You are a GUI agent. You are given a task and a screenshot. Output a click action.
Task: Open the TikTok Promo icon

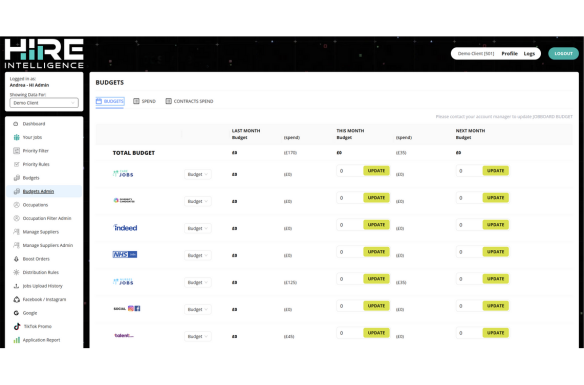(17, 327)
